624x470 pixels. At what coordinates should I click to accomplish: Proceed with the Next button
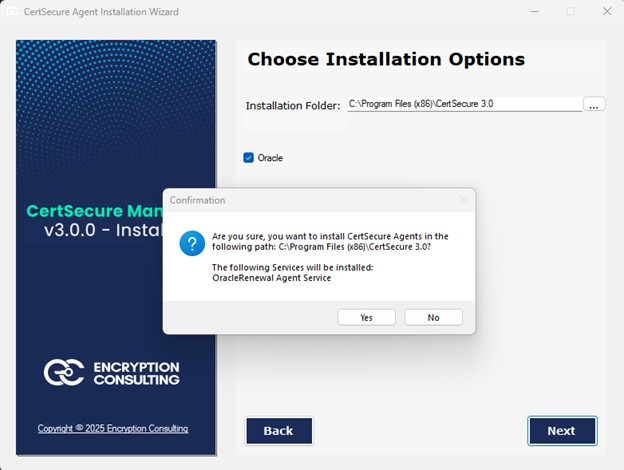point(562,431)
